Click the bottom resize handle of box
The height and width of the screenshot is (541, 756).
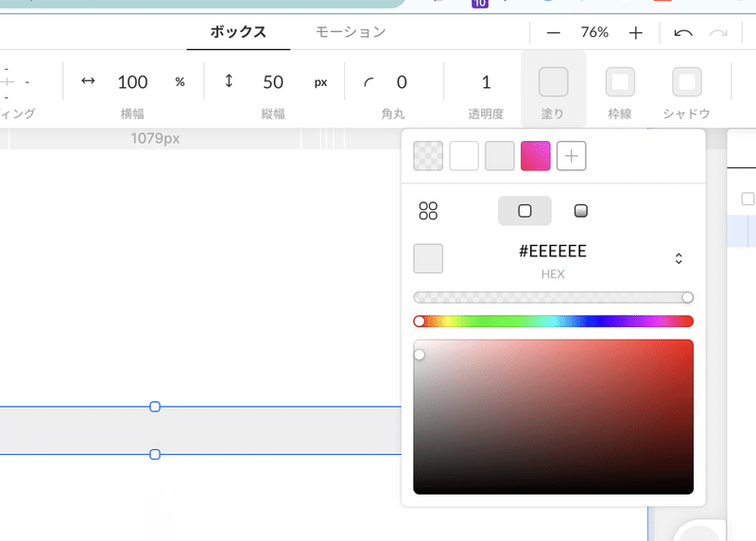click(155, 455)
